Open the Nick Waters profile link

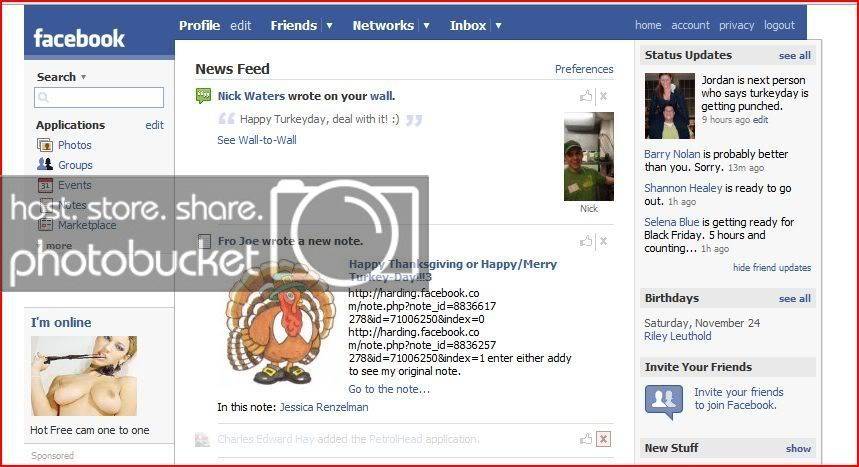click(x=251, y=96)
